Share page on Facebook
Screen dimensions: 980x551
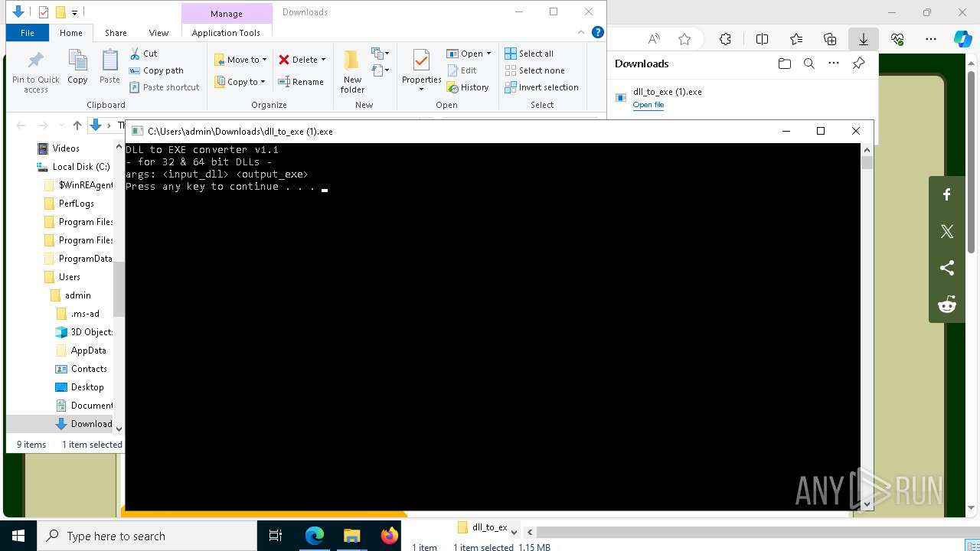coord(947,194)
